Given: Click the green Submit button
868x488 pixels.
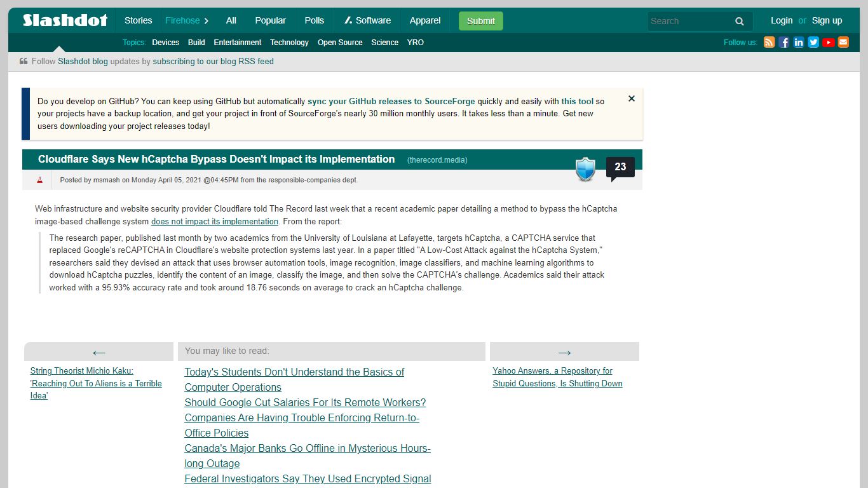Looking at the screenshot, I should (x=481, y=21).
